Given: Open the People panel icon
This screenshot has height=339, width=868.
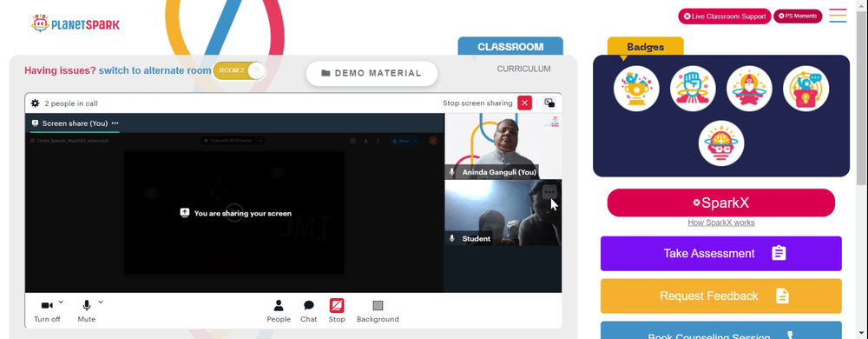Looking at the screenshot, I should (279, 305).
